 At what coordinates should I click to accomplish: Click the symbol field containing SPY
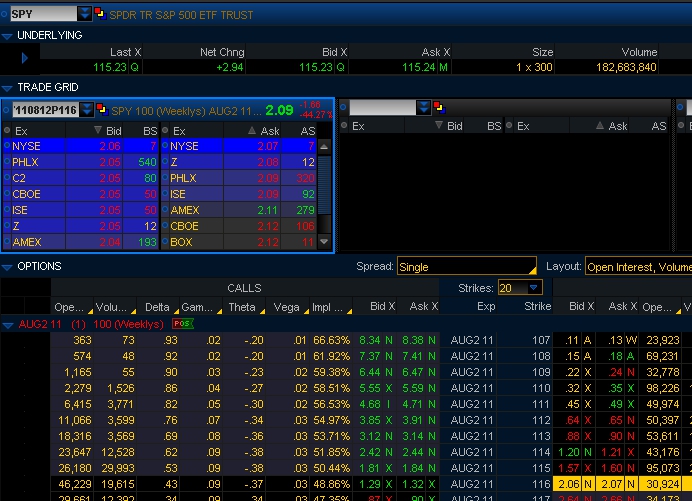click(43, 14)
